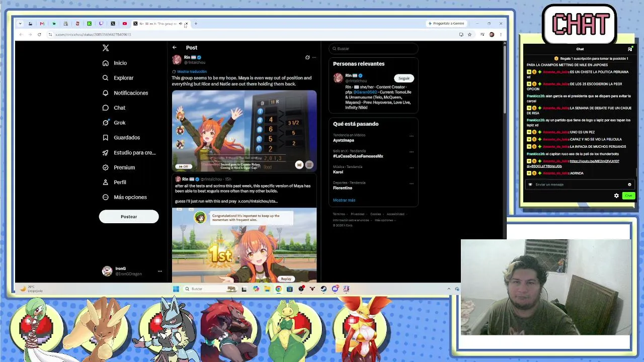The width and height of the screenshot is (644, 362).
Task: Open Grok from the sidebar
Action: tap(114, 123)
